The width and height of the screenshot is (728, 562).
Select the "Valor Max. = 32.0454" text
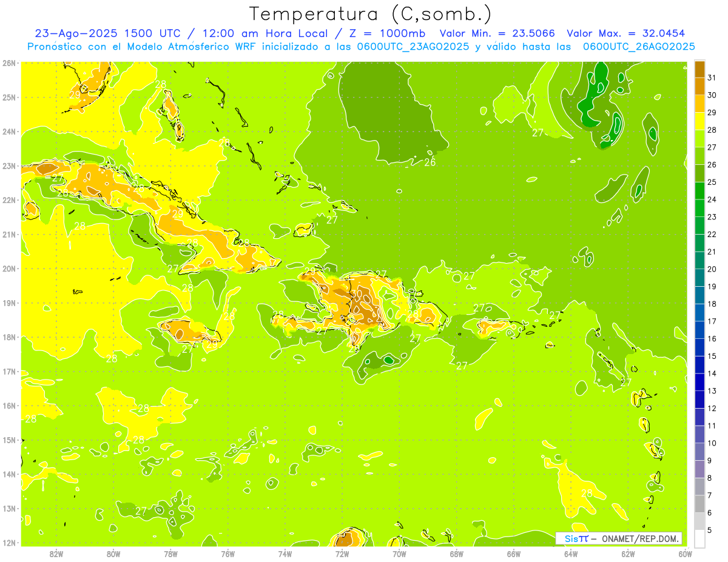pos(625,33)
